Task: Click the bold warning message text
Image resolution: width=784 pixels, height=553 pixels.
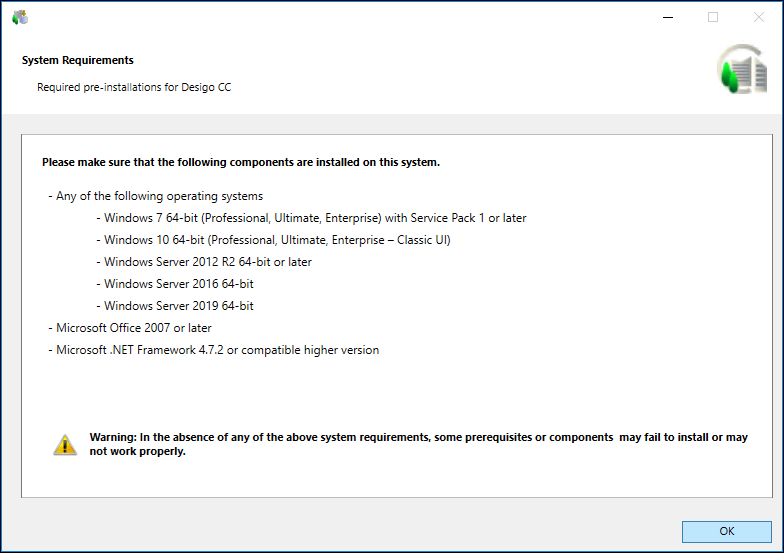Action: click(418, 444)
